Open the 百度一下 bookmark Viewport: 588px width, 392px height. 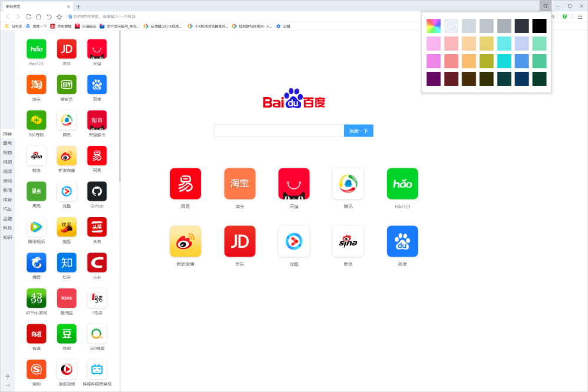click(36, 26)
